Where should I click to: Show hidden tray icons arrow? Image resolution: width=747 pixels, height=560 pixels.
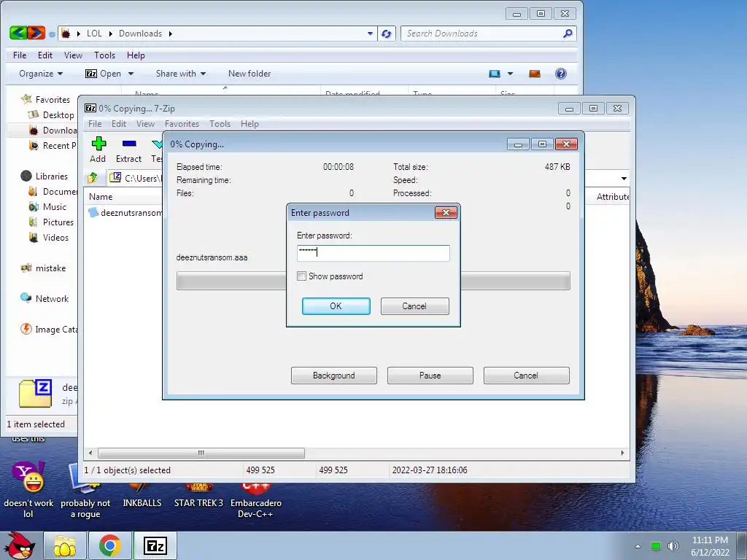point(638,546)
